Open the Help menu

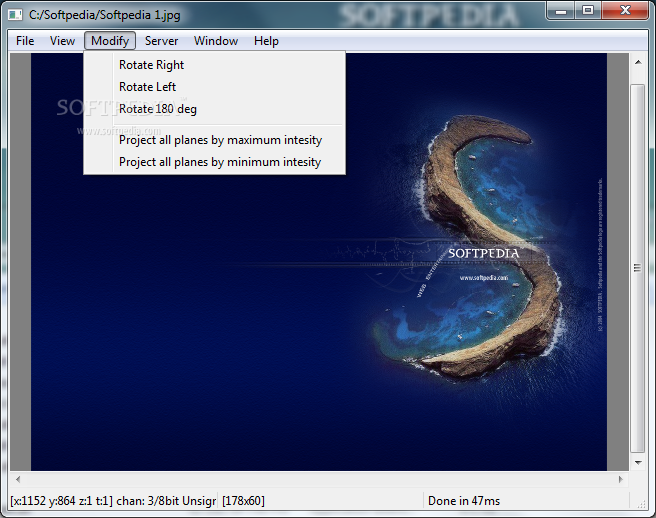(266, 41)
